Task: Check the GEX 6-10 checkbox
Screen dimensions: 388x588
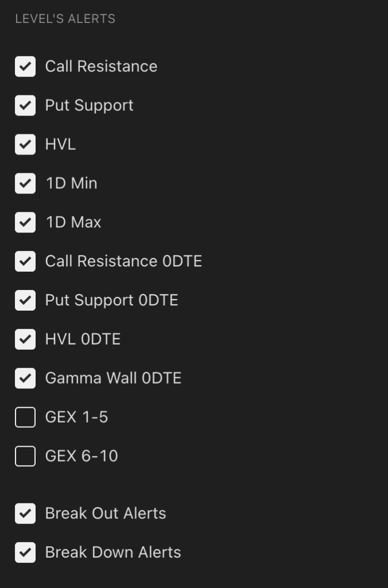Action: (24, 456)
